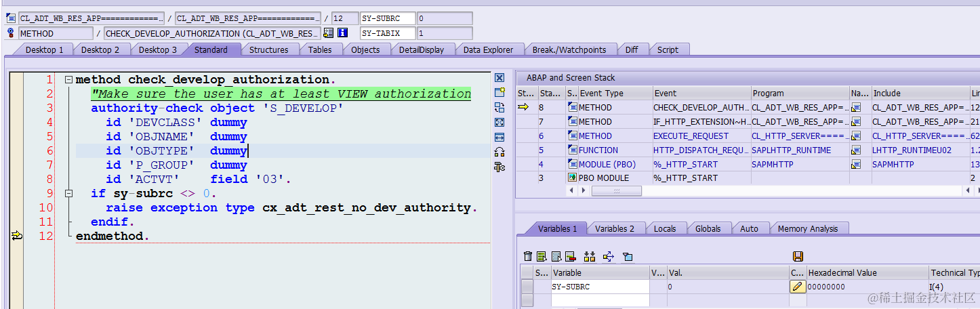Click the headset services icon beside editor

(x=499, y=152)
